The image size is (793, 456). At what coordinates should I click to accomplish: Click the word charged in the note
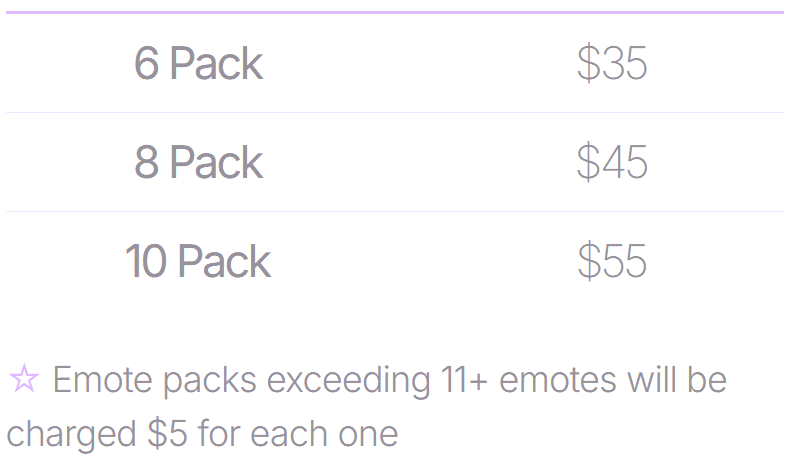coord(71,435)
